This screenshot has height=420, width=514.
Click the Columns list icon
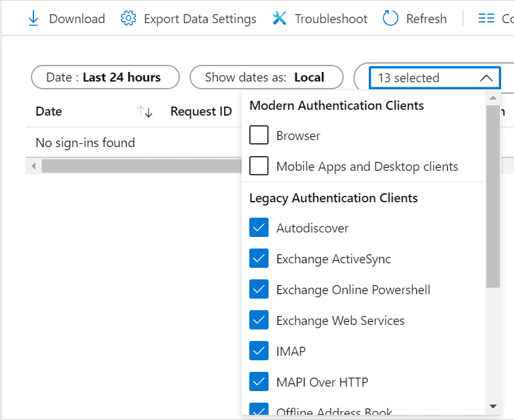(486, 18)
